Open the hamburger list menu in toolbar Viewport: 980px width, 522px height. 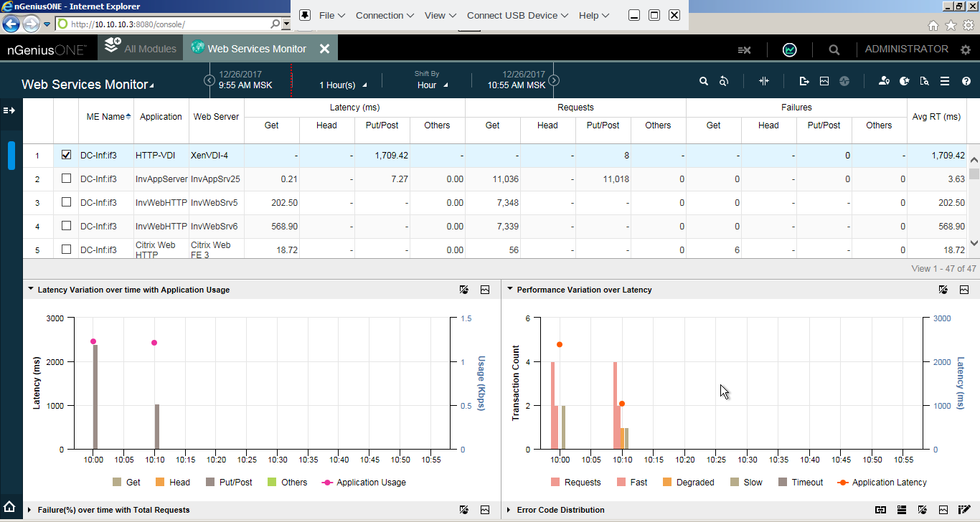pyautogui.click(x=945, y=82)
